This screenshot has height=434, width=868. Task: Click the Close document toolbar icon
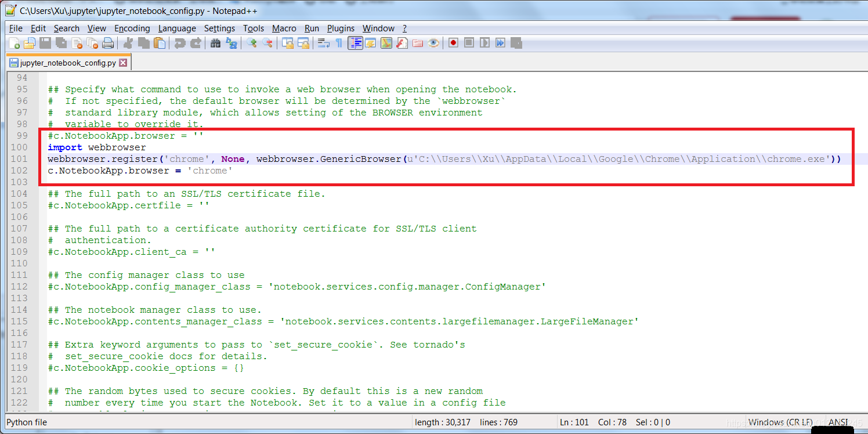point(77,43)
